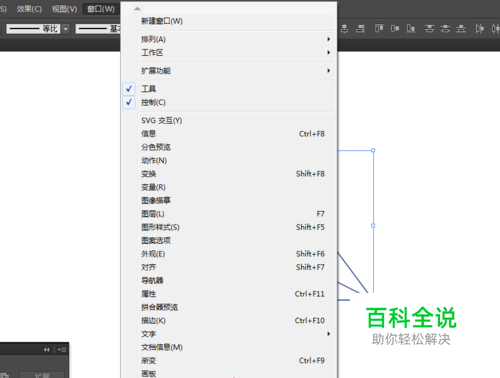Image resolution: width=500 pixels, height=378 pixels.
Task: Click the horizontal distribute left icon
Action: click(x=480, y=29)
